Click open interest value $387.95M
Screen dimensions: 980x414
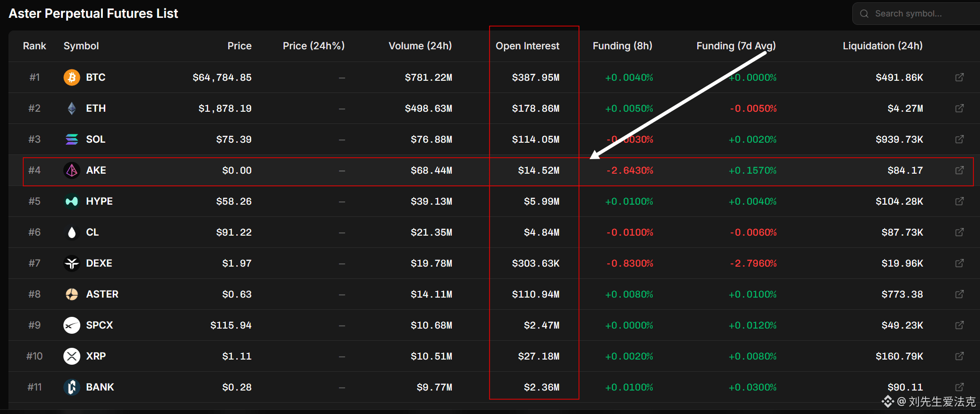coord(535,77)
